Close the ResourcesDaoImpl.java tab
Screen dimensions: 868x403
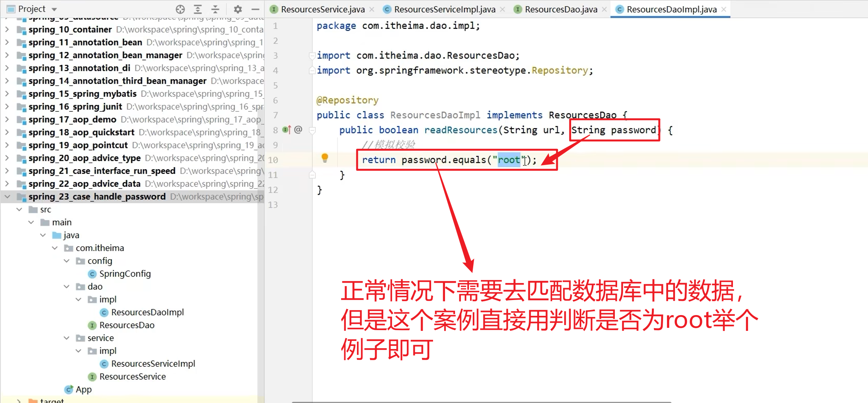[x=724, y=9]
